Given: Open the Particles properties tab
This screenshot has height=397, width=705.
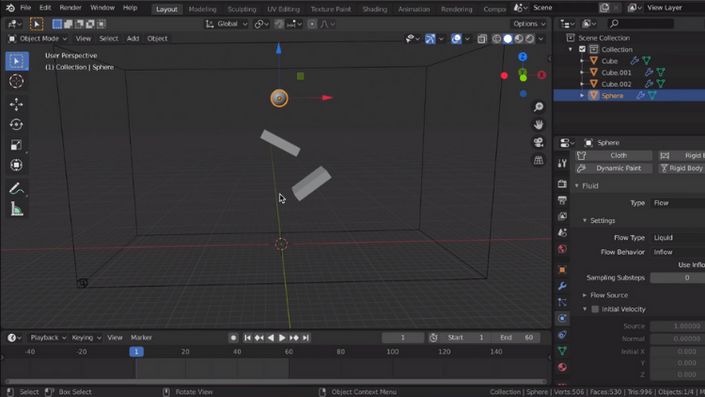Looking at the screenshot, I should pos(562,302).
